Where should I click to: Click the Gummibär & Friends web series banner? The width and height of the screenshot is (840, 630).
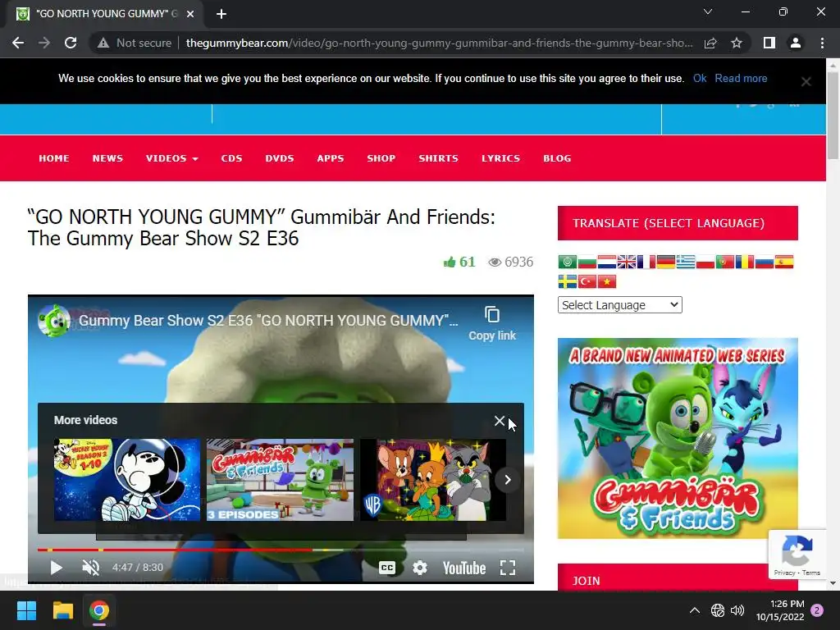678,438
